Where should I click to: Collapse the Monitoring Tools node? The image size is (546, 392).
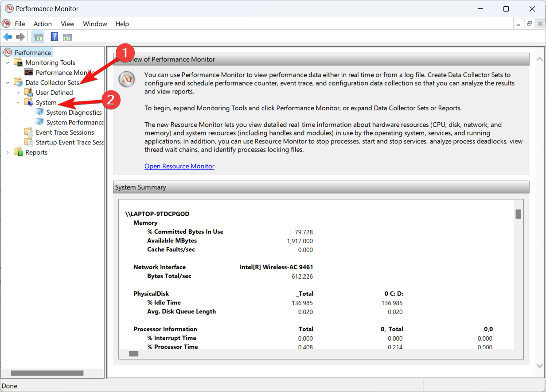(8, 62)
